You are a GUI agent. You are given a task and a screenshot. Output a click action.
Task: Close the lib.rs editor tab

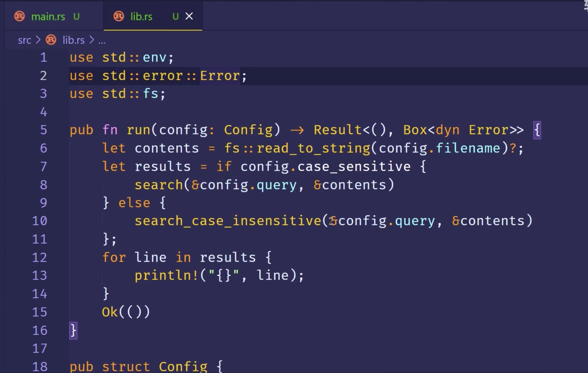pyautogui.click(x=189, y=16)
